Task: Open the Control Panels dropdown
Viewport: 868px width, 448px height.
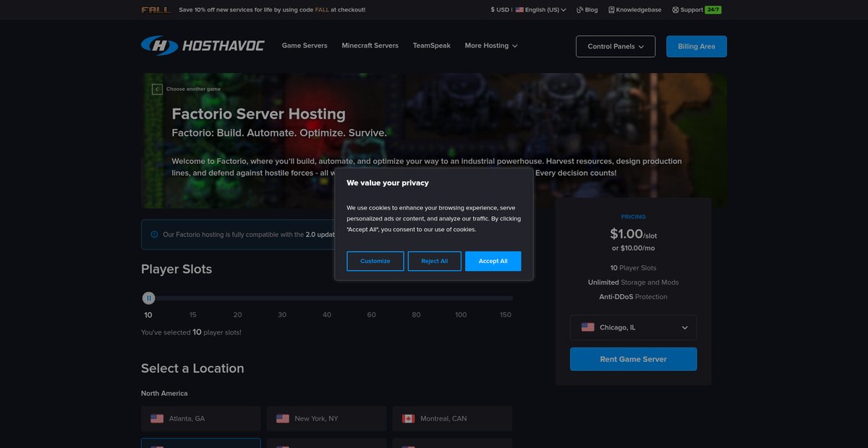Action: coord(616,46)
